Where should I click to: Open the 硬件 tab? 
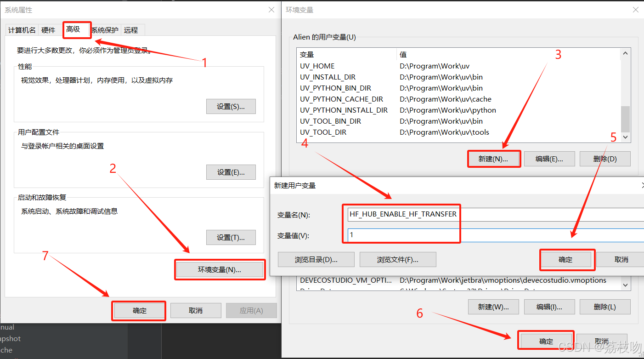pyautogui.click(x=48, y=30)
